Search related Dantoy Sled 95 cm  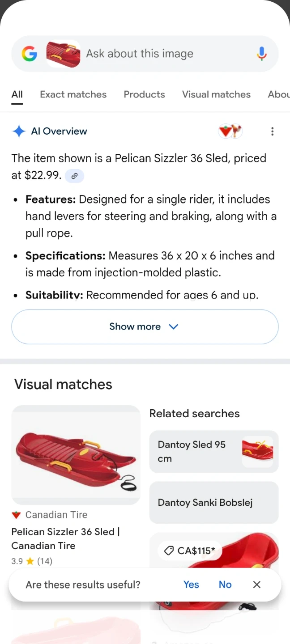213,451
